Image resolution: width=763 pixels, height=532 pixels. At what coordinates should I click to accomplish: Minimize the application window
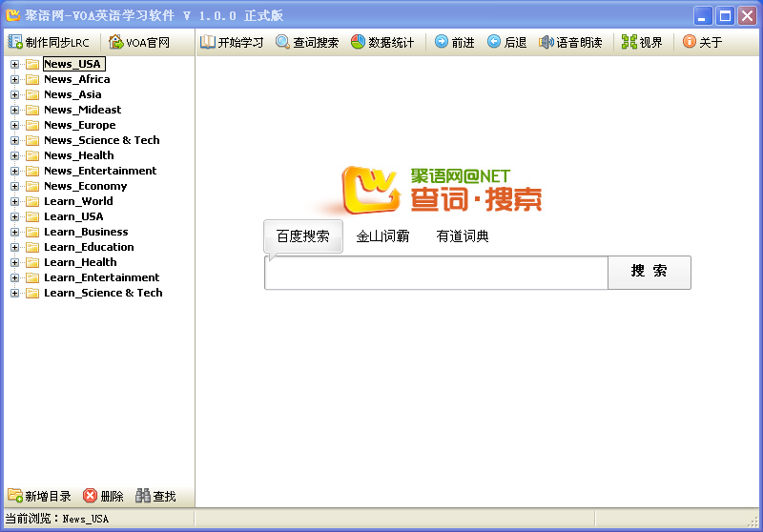[703, 15]
